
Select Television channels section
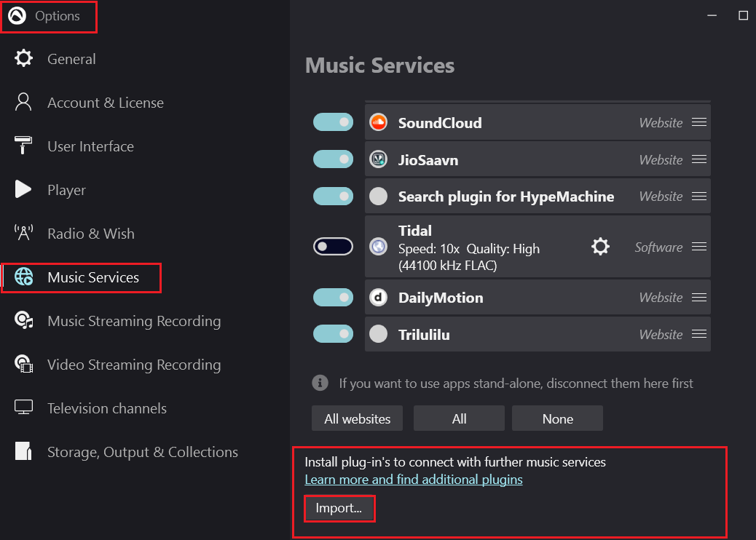(x=106, y=408)
